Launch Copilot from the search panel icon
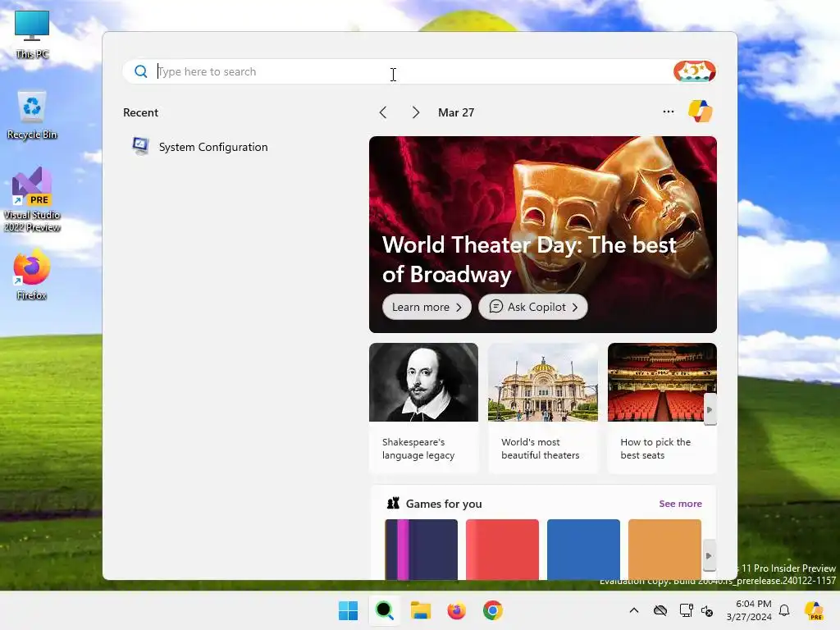The image size is (840, 630). click(701, 112)
